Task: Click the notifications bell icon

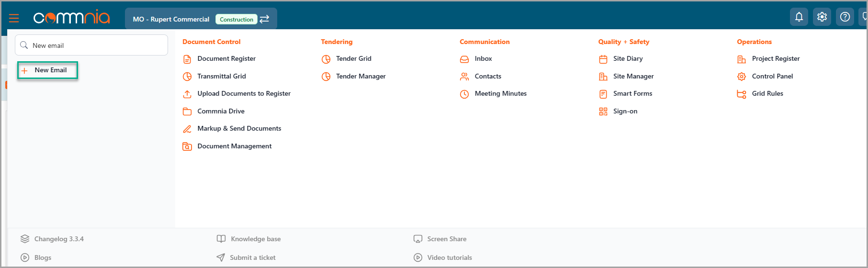Action: [799, 17]
